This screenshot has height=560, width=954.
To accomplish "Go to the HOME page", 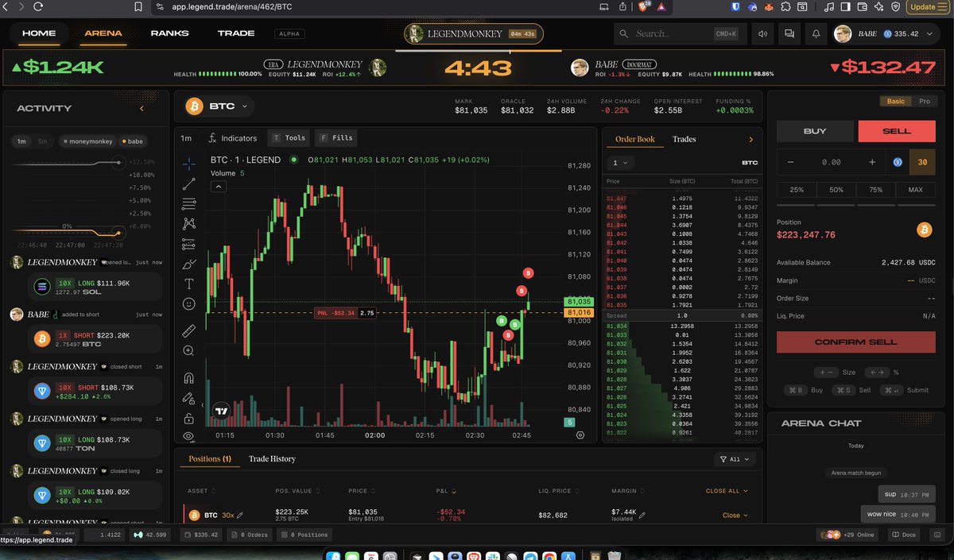I will [x=39, y=33].
